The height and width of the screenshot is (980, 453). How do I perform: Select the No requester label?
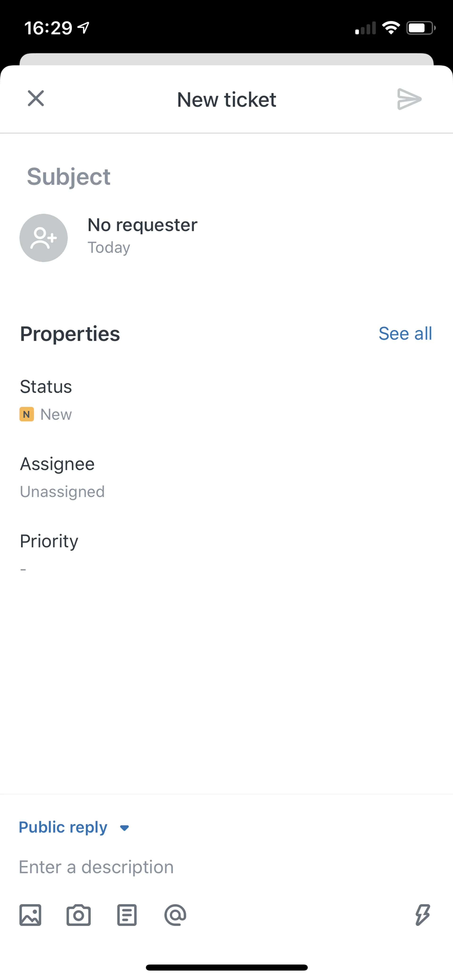pyautogui.click(x=142, y=225)
